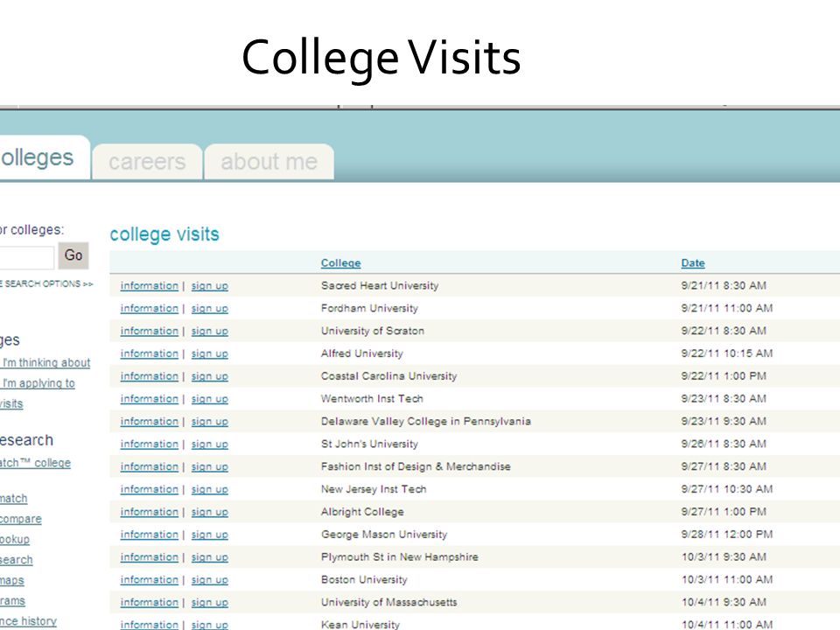
Task: Open the college search sidebar link
Action: [16, 559]
